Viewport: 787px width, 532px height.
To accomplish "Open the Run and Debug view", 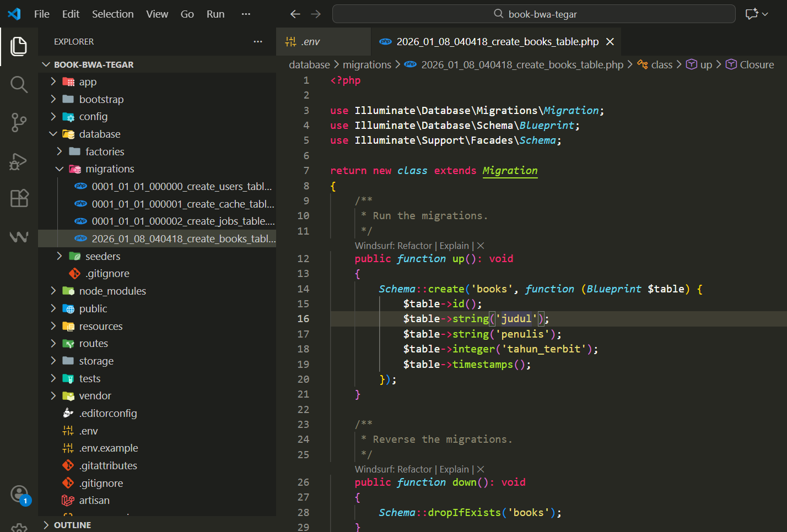I will pyautogui.click(x=19, y=161).
